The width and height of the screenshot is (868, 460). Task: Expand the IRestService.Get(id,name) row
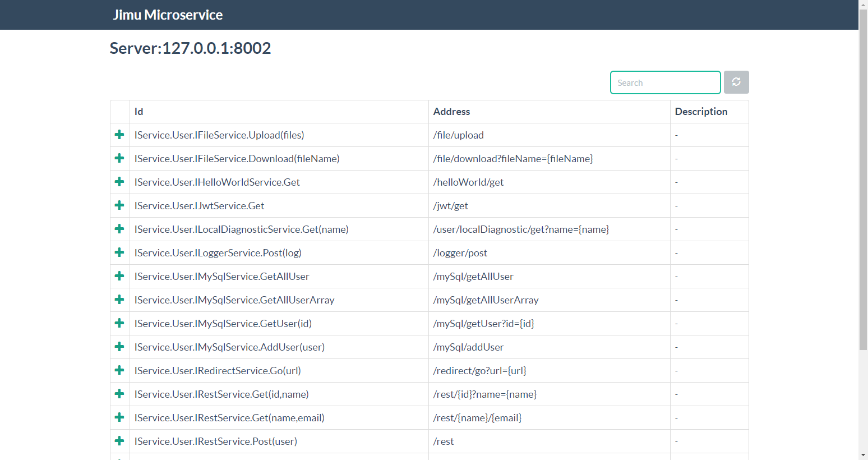[x=119, y=394]
